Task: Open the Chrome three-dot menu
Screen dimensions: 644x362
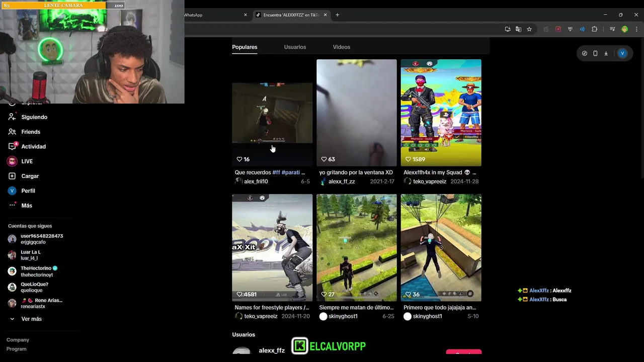Action: 636,29
